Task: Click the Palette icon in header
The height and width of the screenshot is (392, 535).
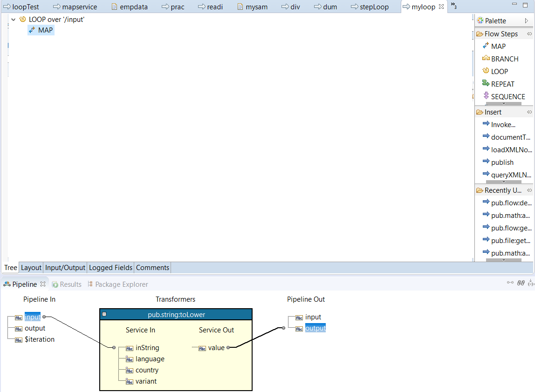Action: tap(480, 20)
